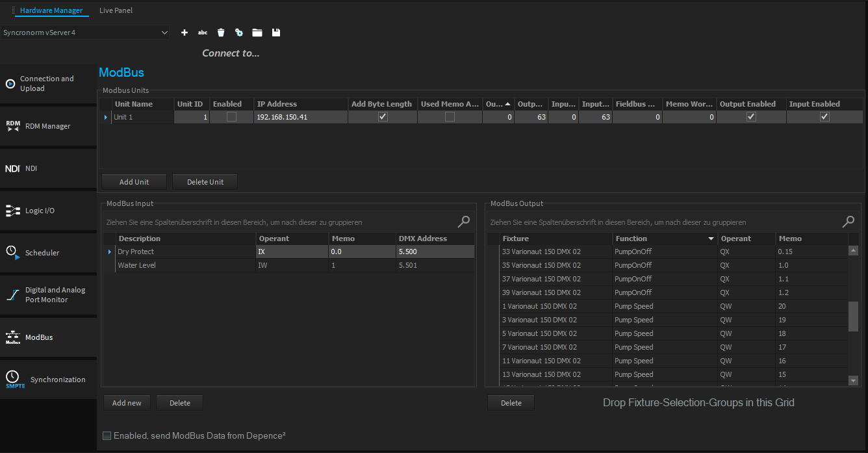Click search magnifier in ModBus Input panel
868x453 pixels.
tap(463, 222)
